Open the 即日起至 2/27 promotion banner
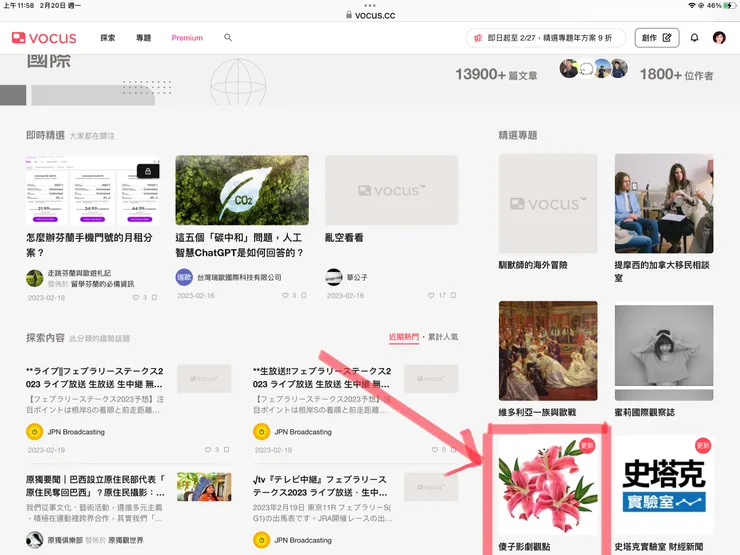 546,38
